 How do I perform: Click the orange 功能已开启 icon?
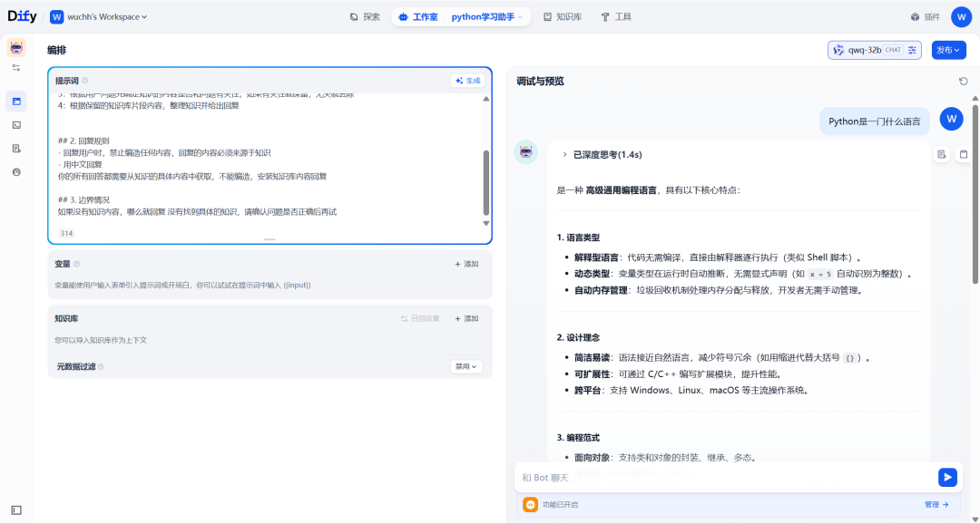coord(531,504)
